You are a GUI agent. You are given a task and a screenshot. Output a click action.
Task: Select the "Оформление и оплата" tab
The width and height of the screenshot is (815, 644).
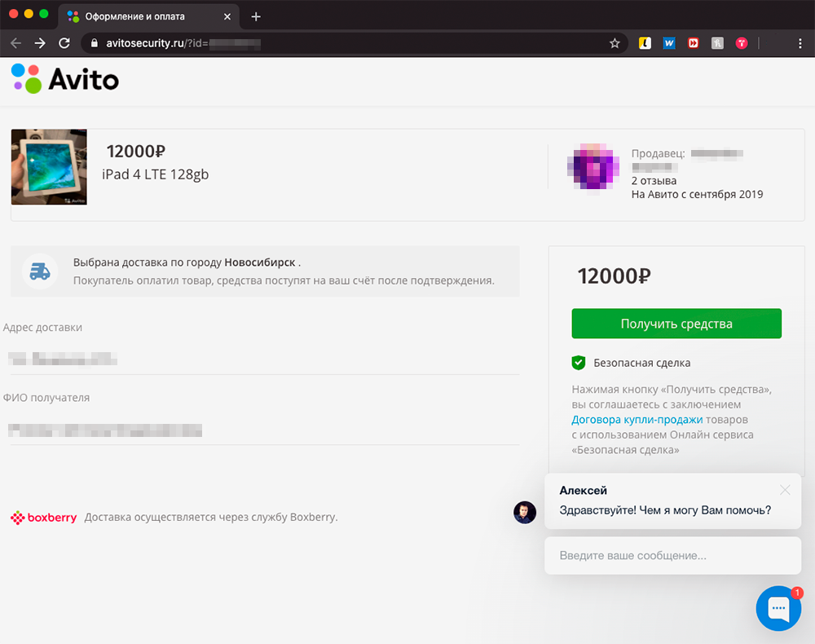coord(149,16)
